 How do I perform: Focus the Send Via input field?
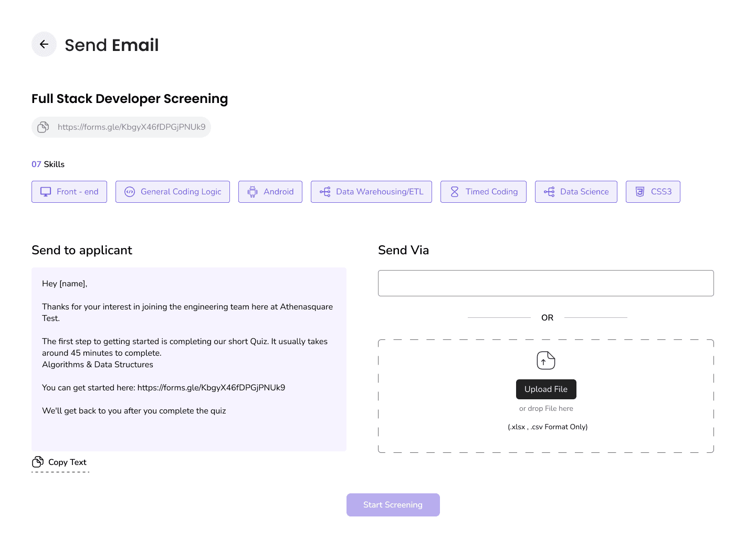[546, 283]
